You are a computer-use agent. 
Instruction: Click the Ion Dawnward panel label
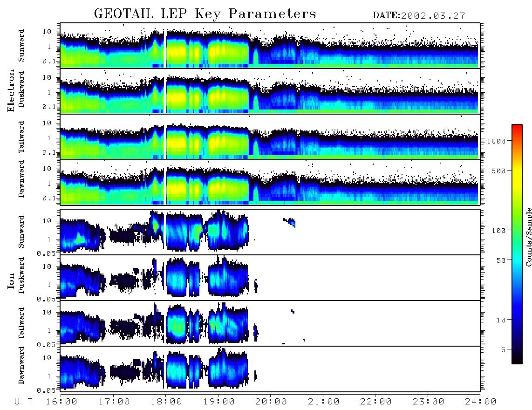click(21, 365)
